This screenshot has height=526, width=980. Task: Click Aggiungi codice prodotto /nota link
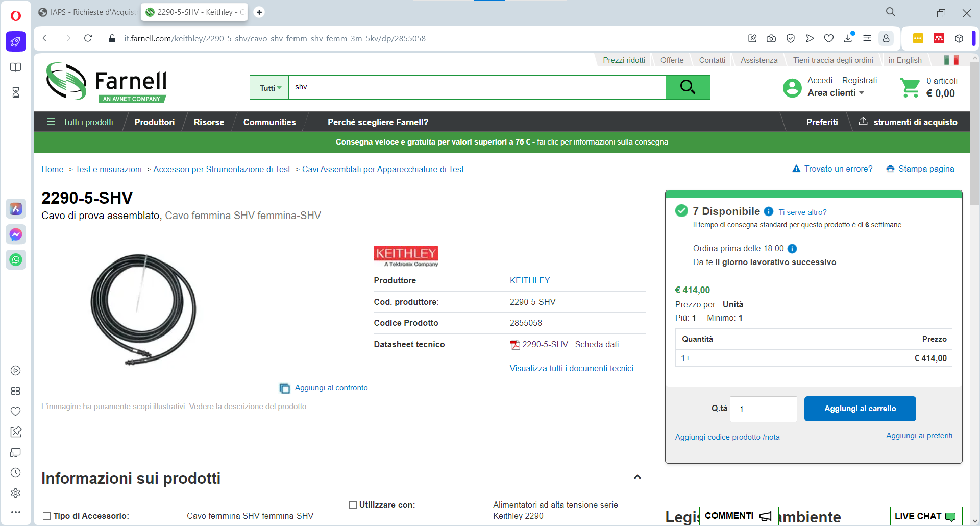point(727,437)
